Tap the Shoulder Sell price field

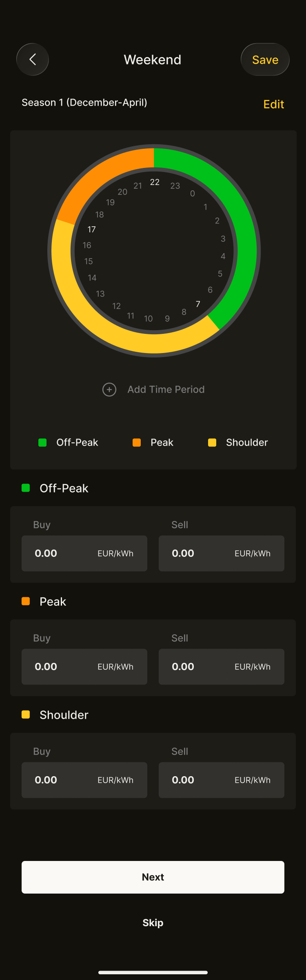tap(222, 780)
